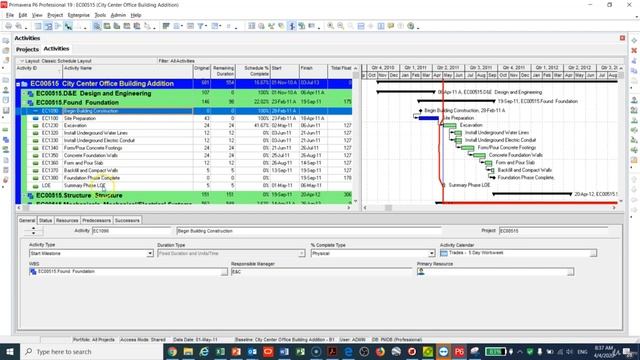Open the WBS browse button
Screen dimensions: 640x360
[224, 272]
